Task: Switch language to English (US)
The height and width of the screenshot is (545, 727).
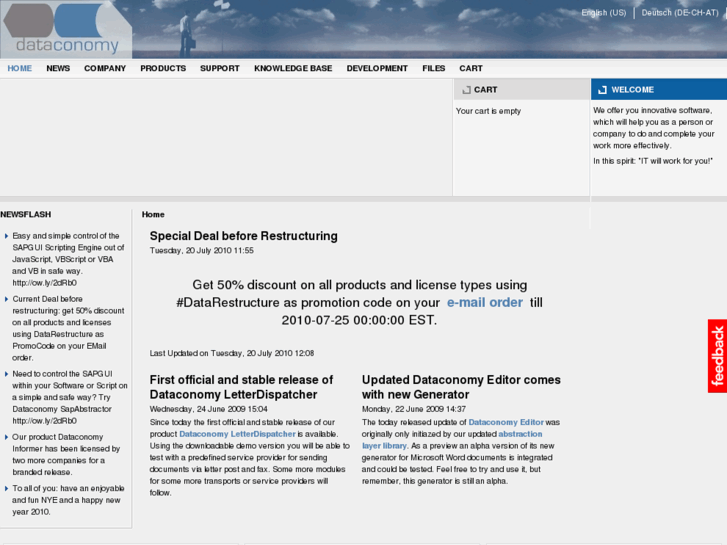Action: point(604,13)
